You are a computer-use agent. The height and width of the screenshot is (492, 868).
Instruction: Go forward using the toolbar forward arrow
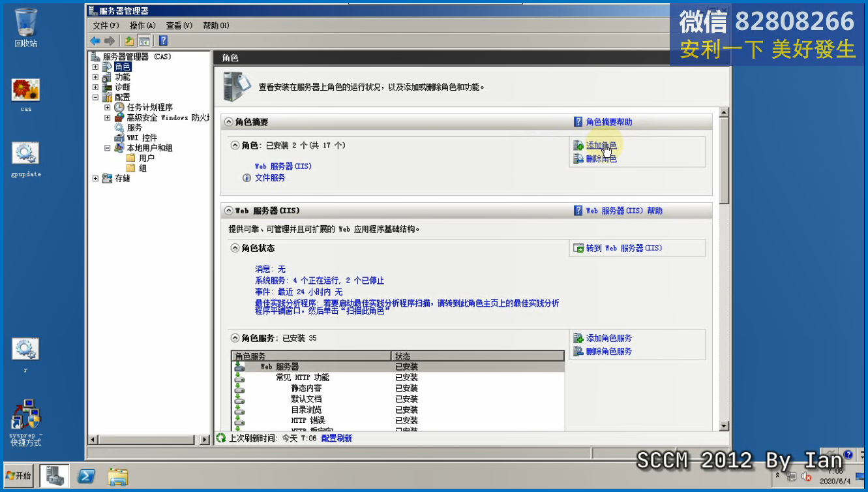(109, 40)
